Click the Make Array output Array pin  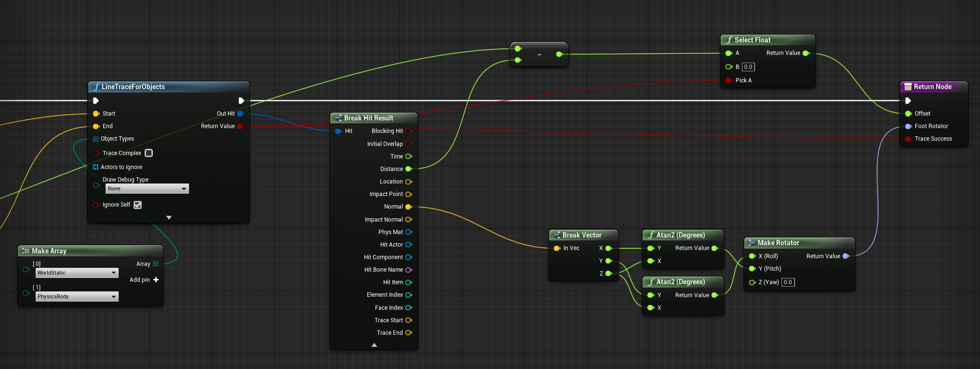[x=155, y=264]
